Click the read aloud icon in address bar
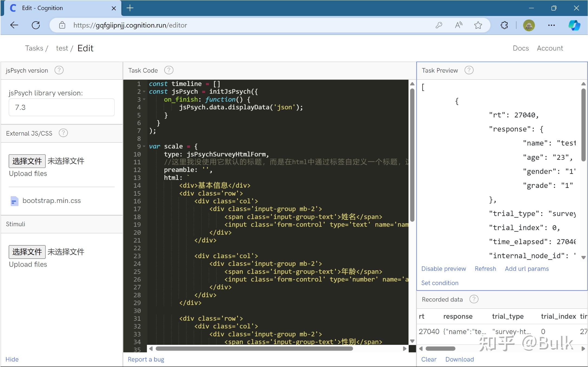The height and width of the screenshot is (367, 588). pyautogui.click(x=458, y=25)
